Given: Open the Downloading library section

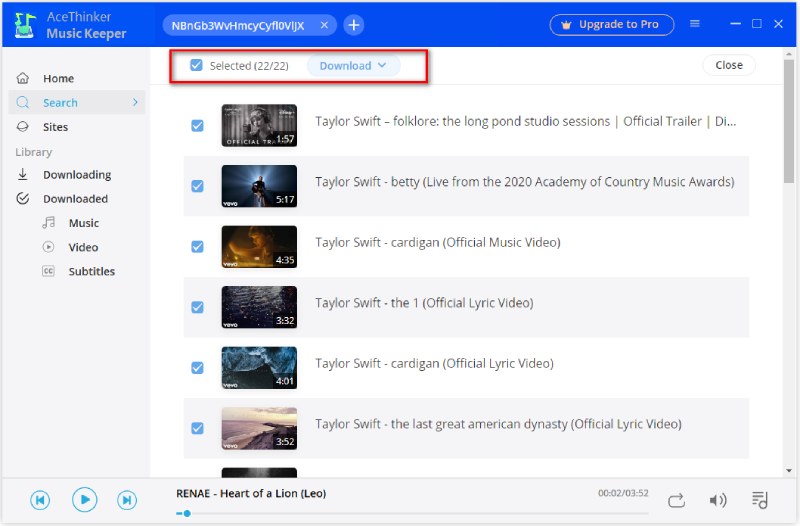Looking at the screenshot, I should coord(77,174).
